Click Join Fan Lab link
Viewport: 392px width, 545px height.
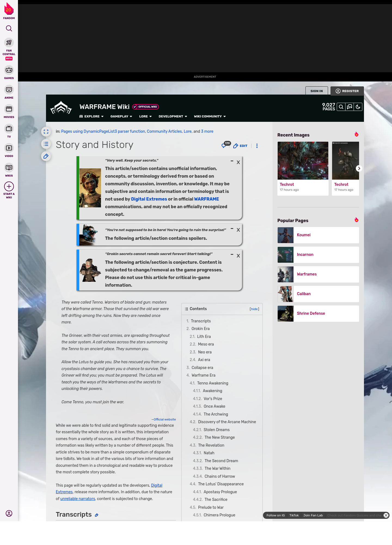[x=313, y=515]
